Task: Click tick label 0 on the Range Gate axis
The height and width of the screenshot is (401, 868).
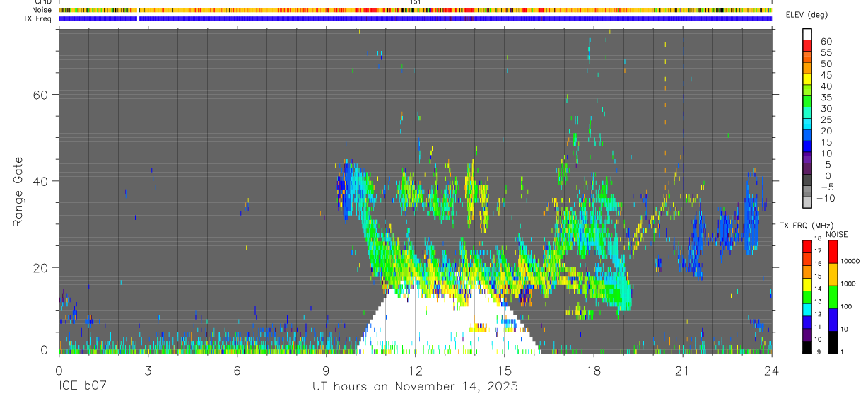Action: tap(45, 351)
